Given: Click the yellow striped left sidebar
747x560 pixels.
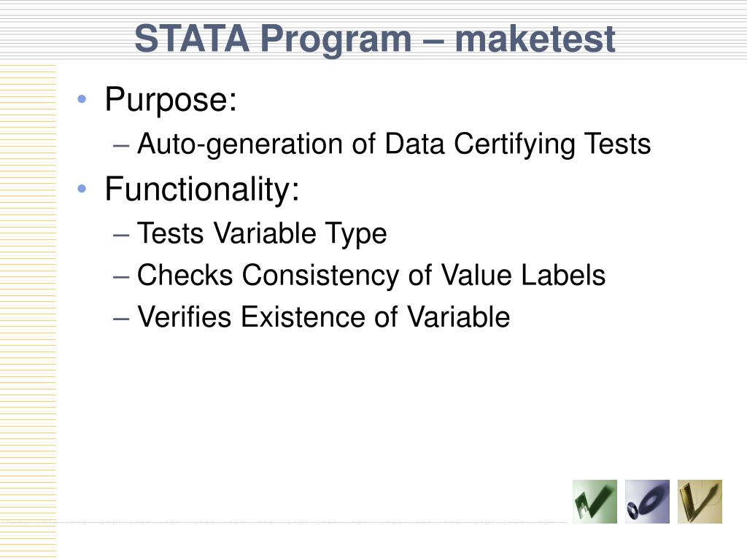Looking at the screenshot, I should coord(28,312).
